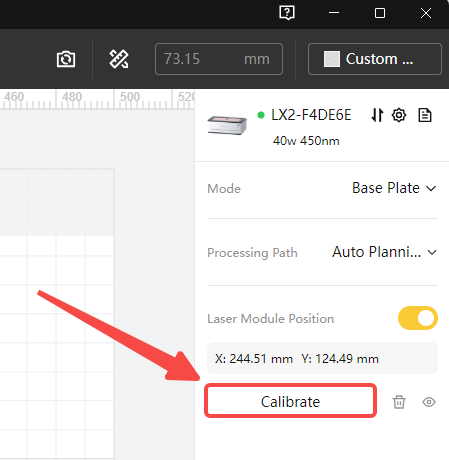Click the LX2-F4DE6E device name
449x460 pixels.
311,115
